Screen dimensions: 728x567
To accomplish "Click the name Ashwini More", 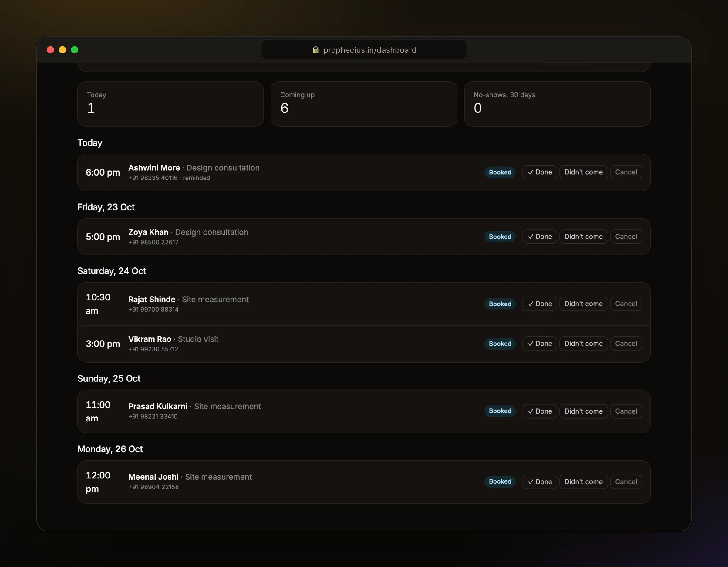I will click(154, 168).
